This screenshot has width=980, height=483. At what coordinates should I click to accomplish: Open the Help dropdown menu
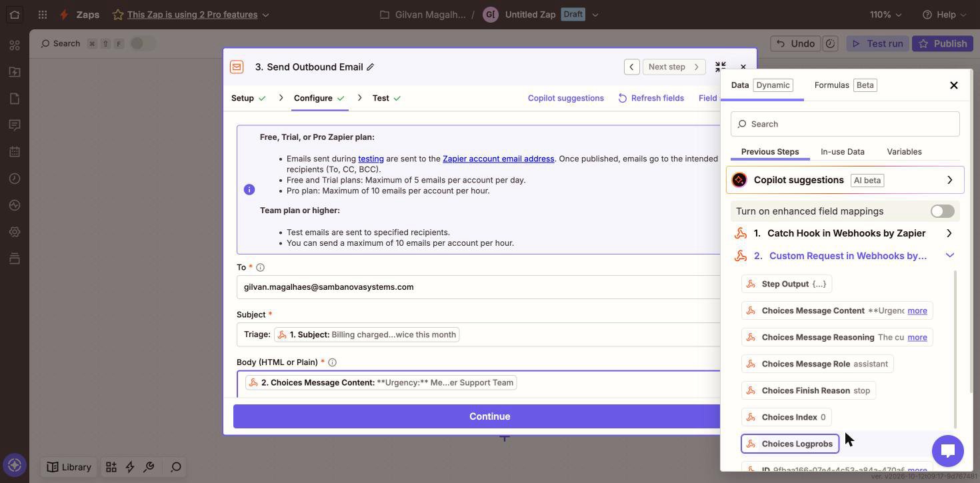945,15
